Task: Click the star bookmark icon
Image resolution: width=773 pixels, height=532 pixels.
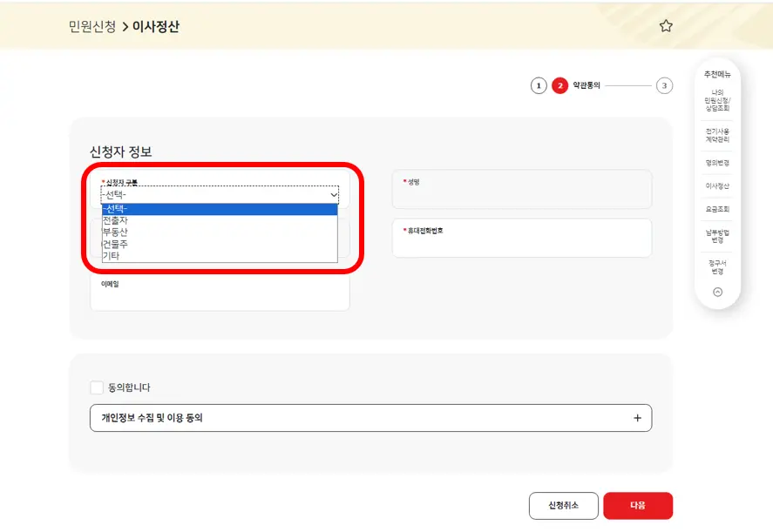Action: pyautogui.click(x=666, y=26)
